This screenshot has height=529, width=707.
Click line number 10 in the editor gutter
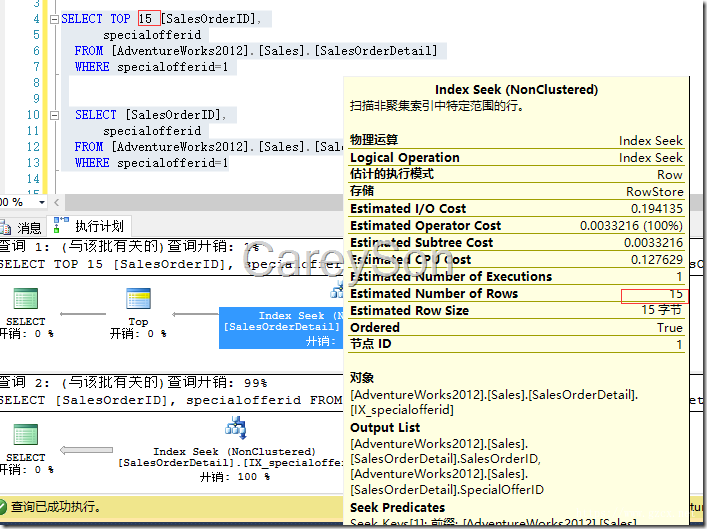tap(33, 115)
